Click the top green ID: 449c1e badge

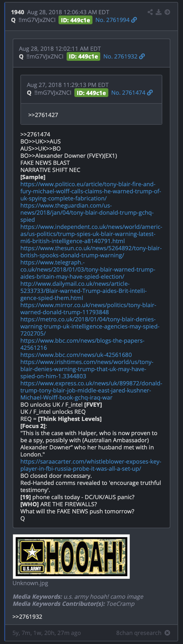[x=75, y=20]
